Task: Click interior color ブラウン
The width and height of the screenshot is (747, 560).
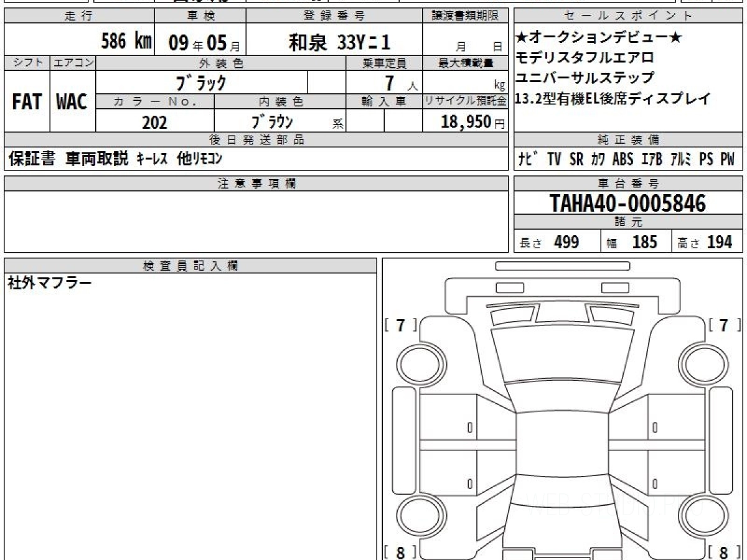Action: pyautogui.click(x=272, y=121)
